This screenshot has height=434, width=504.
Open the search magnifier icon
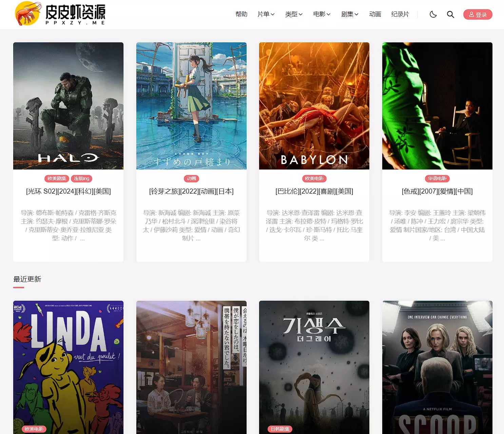click(450, 14)
